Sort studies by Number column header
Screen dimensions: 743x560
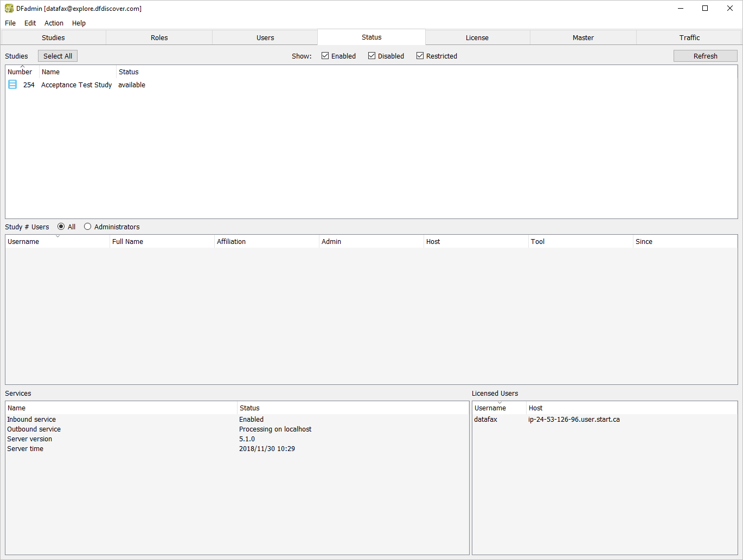20,72
